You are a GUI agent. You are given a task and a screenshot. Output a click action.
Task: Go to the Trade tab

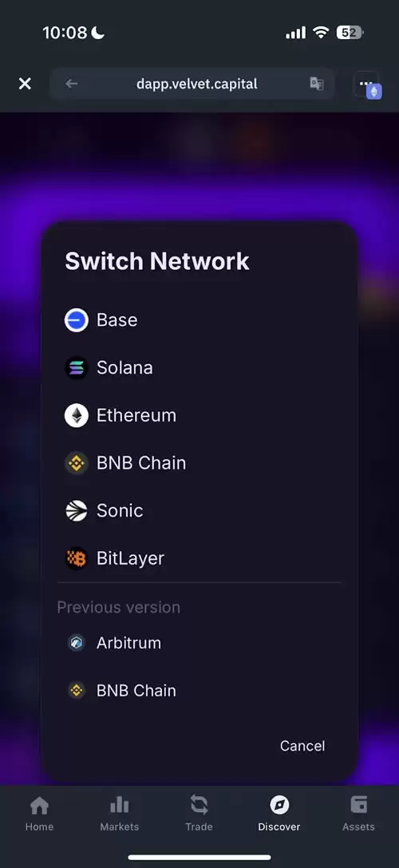[199, 813]
